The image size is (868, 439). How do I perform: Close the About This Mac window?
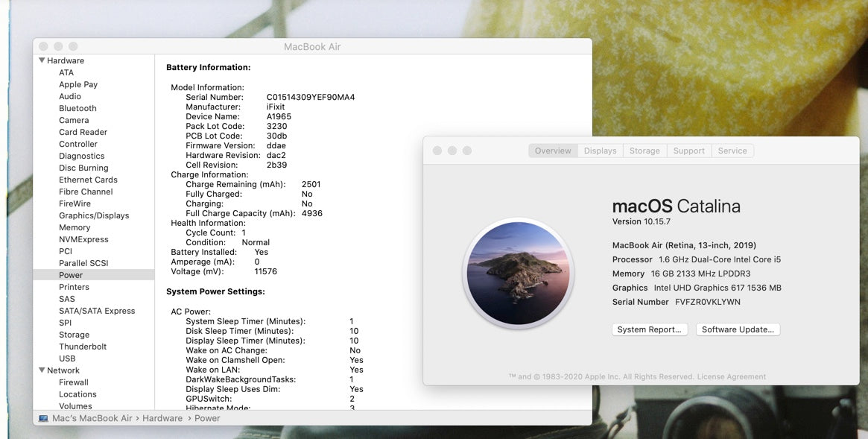click(x=437, y=151)
